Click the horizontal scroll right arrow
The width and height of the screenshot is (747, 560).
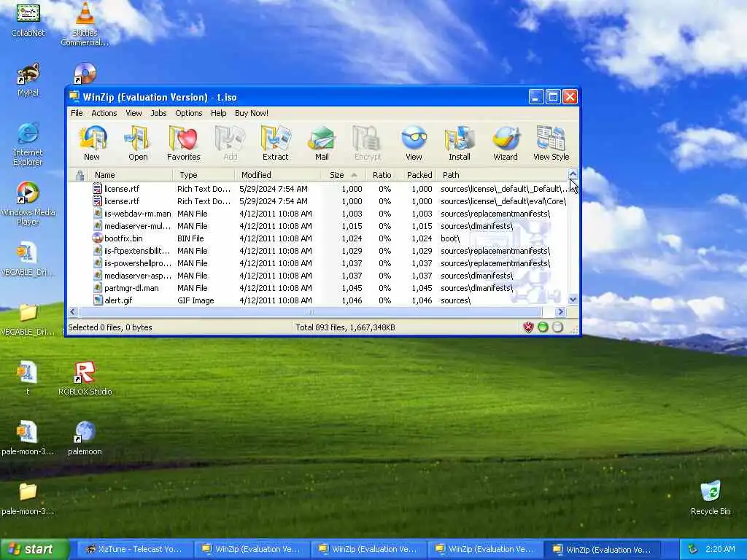coord(561,311)
